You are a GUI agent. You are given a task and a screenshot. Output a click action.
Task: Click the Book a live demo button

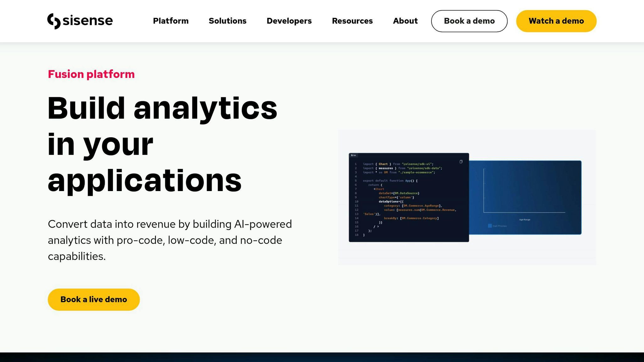(94, 299)
